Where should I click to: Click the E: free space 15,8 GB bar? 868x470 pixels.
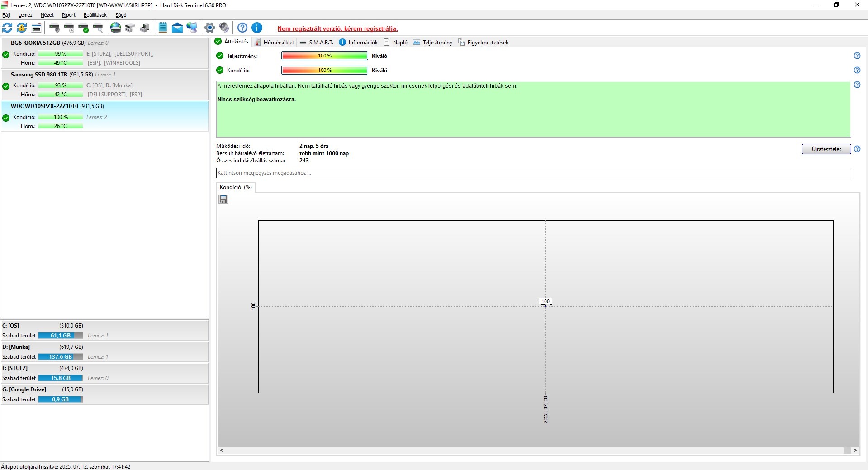point(61,378)
